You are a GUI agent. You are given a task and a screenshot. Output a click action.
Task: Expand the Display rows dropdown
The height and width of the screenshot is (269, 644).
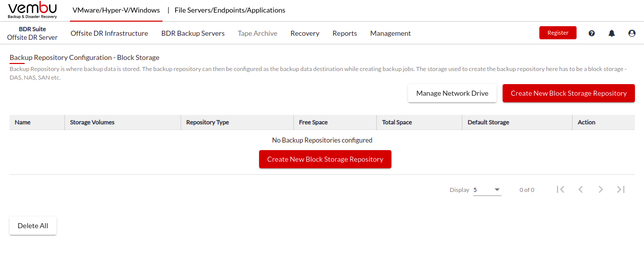487,190
